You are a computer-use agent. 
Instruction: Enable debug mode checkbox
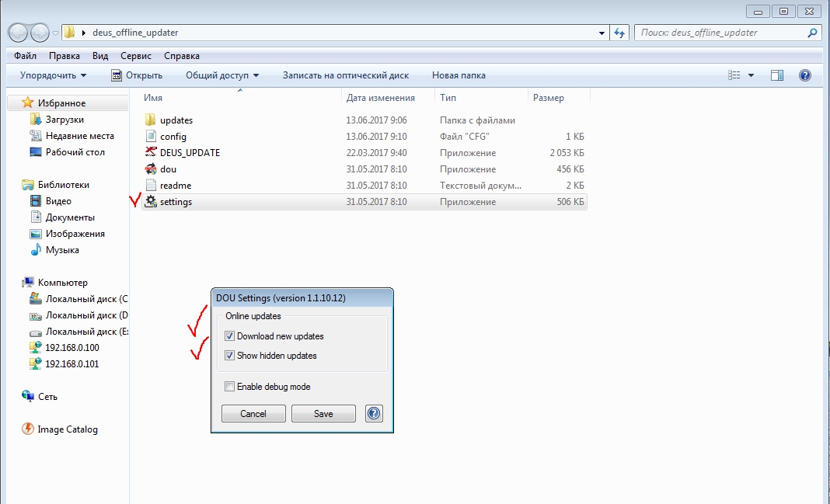pos(229,387)
